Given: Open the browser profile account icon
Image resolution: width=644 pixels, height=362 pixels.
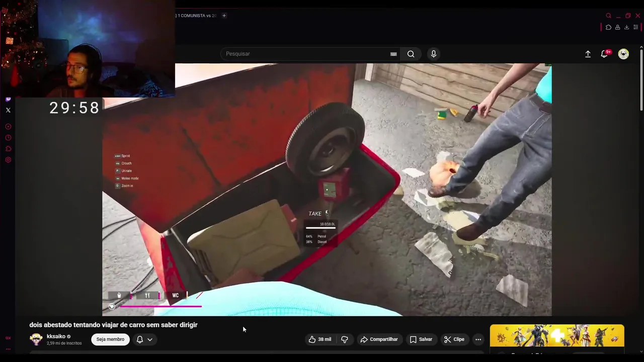Looking at the screenshot, I should tap(617, 27).
